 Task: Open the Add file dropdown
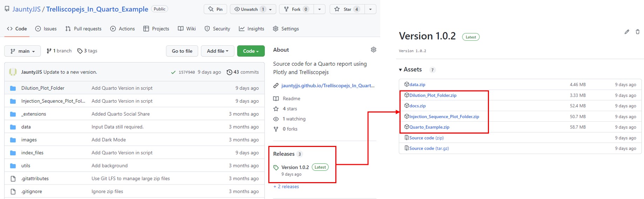point(217,51)
